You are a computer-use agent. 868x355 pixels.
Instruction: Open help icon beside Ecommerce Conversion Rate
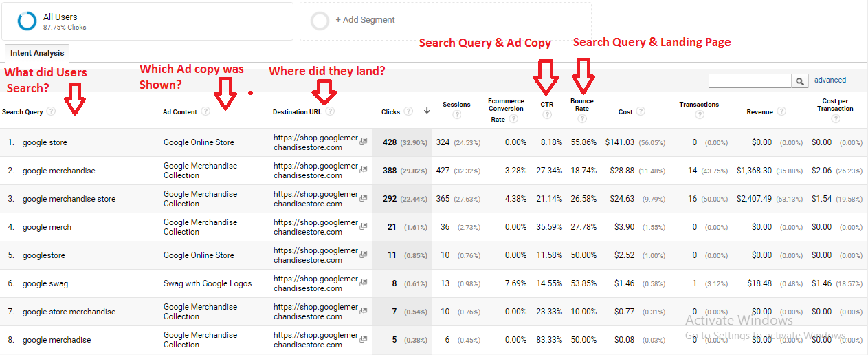coord(513,119)
